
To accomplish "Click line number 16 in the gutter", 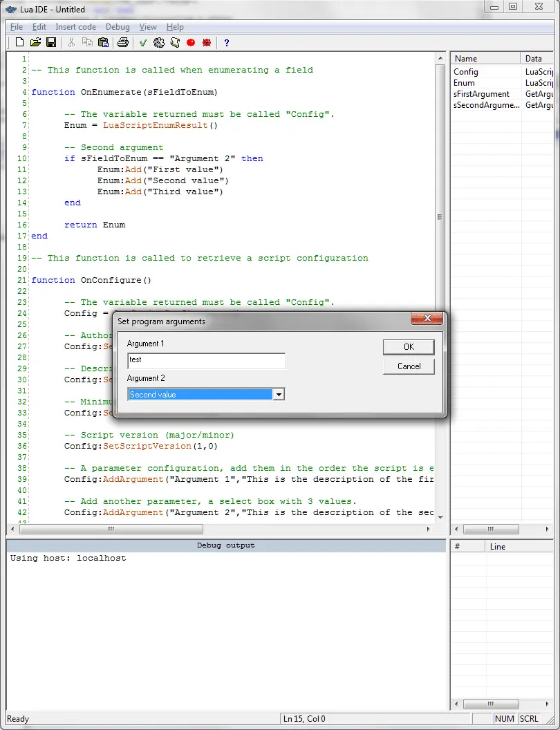I will coord(22,225).
